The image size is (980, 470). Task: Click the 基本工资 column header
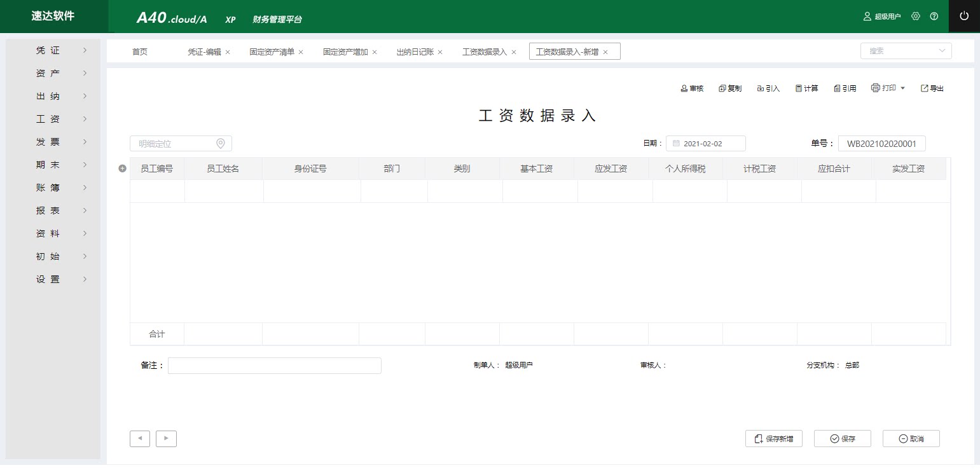(536, 169)
